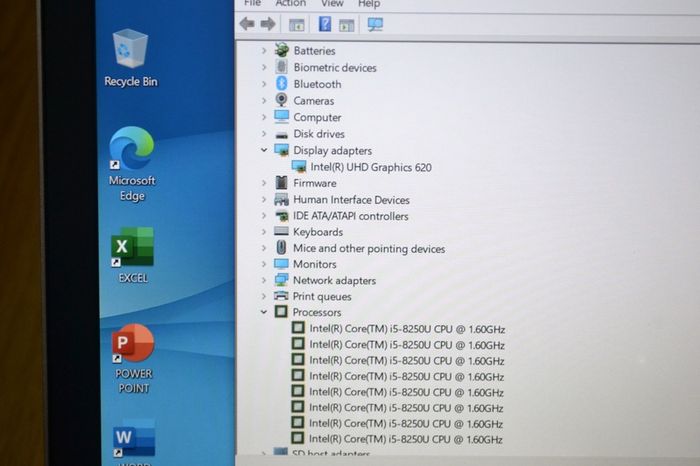
Task: Collapse the Display adapters category
Action: click(264, 150)
